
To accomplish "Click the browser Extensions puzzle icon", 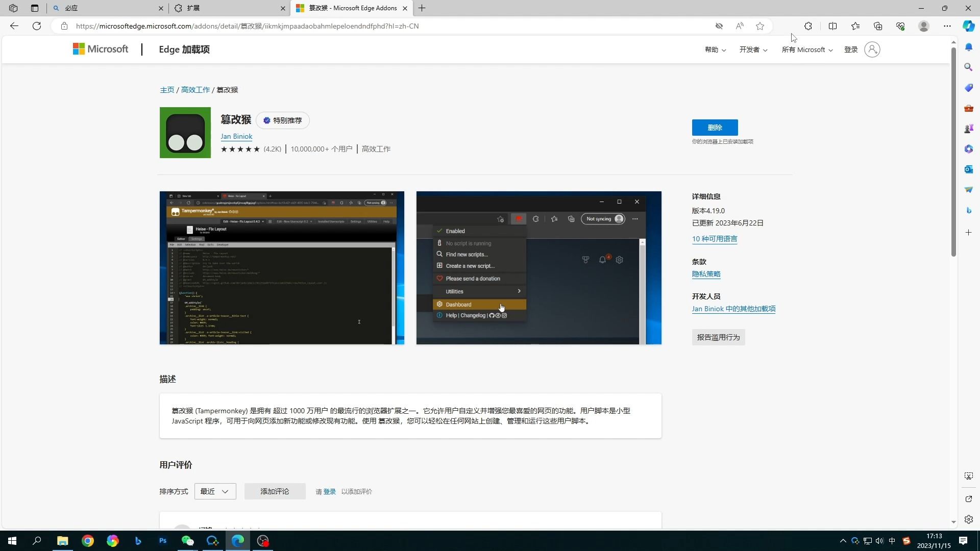I will click(808, 26).
